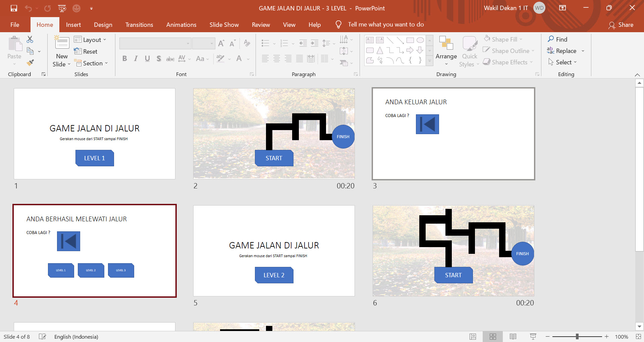Switch to the Slide Show tab
The height and width of the screenshot is (342, 644).
click(224, 25)
